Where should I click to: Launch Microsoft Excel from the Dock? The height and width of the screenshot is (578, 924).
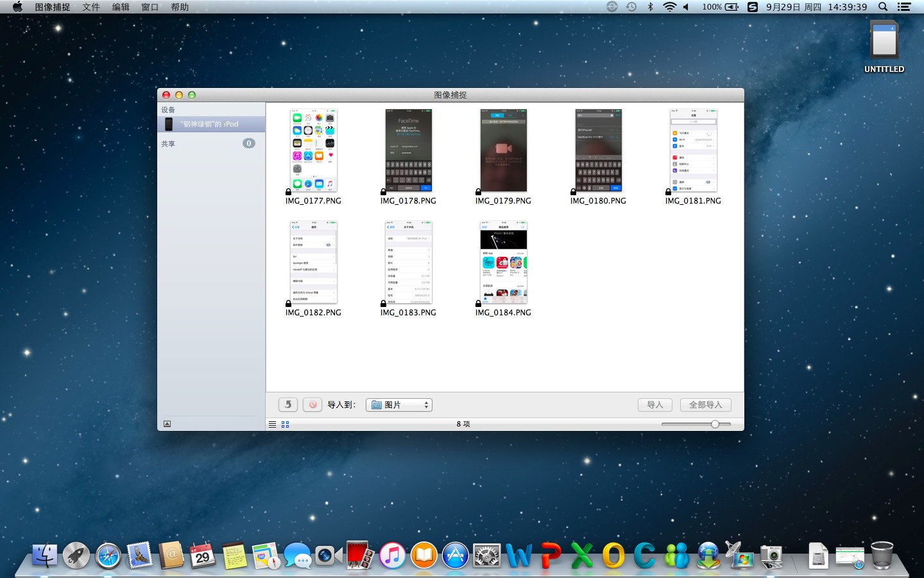[x=582, y=556]
